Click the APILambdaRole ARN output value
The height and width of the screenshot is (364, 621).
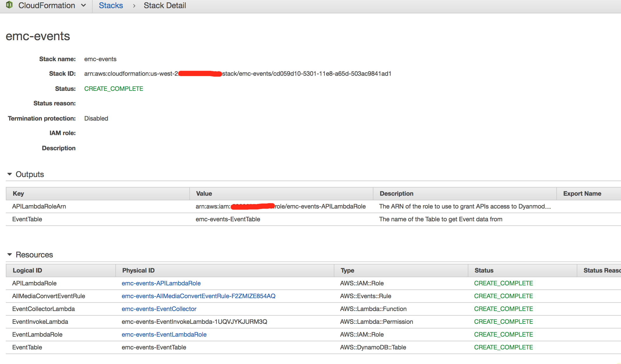pyautogui.click(x=280, y=206)
